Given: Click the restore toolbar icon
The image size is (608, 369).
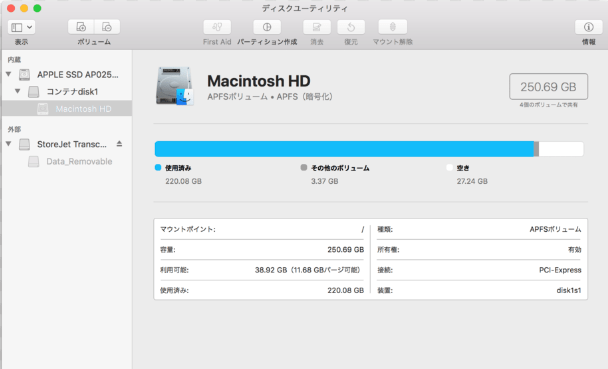Looking at the screenshot, I should (x=351, y=27).
